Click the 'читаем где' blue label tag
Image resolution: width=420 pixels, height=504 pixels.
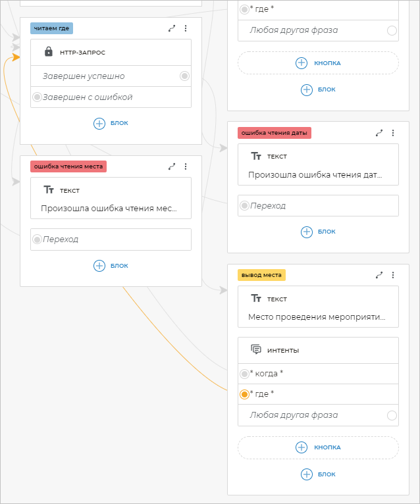[x=51, y=28]
